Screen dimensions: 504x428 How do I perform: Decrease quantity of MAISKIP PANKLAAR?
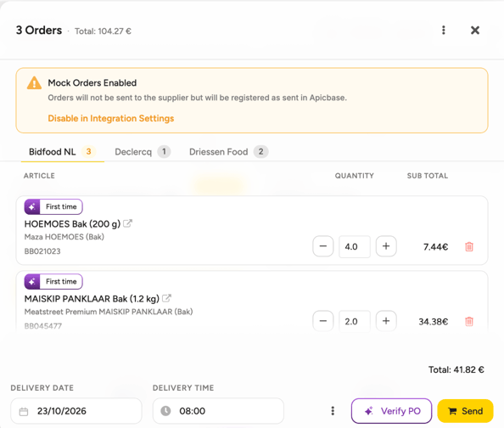[323, 321]
